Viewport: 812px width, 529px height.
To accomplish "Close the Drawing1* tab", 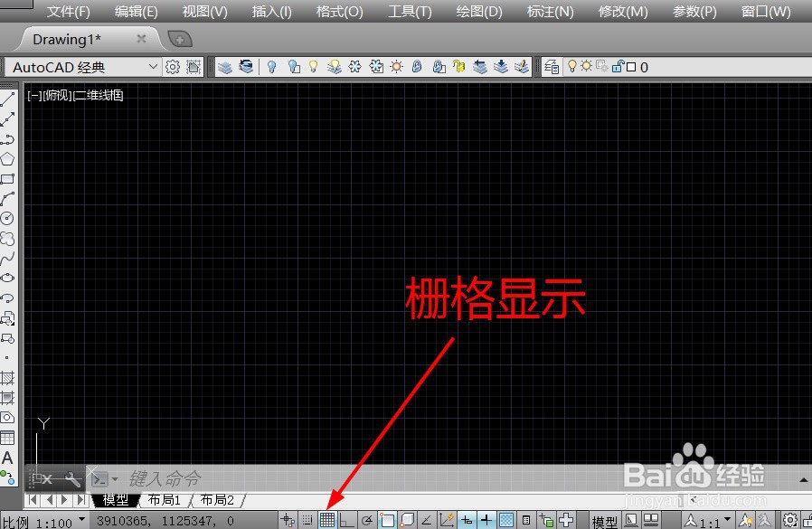I will pyautogui.click(x=141, y=38).
